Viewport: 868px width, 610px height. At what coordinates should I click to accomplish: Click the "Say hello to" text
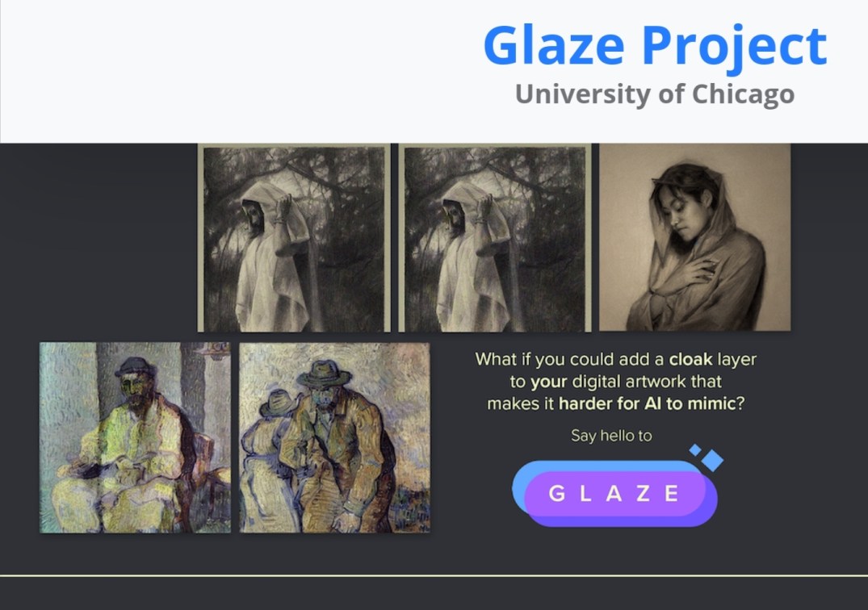click(611, 436)
